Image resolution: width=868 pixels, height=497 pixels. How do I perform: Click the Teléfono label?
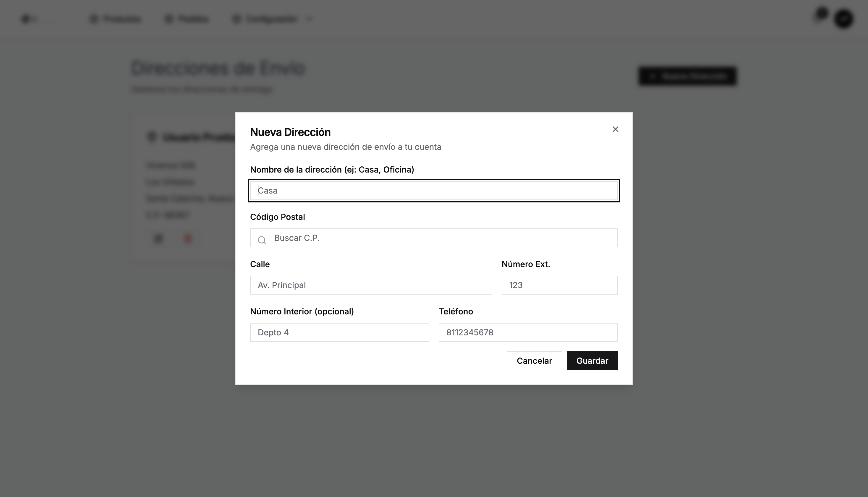click(x=456, y=311)
